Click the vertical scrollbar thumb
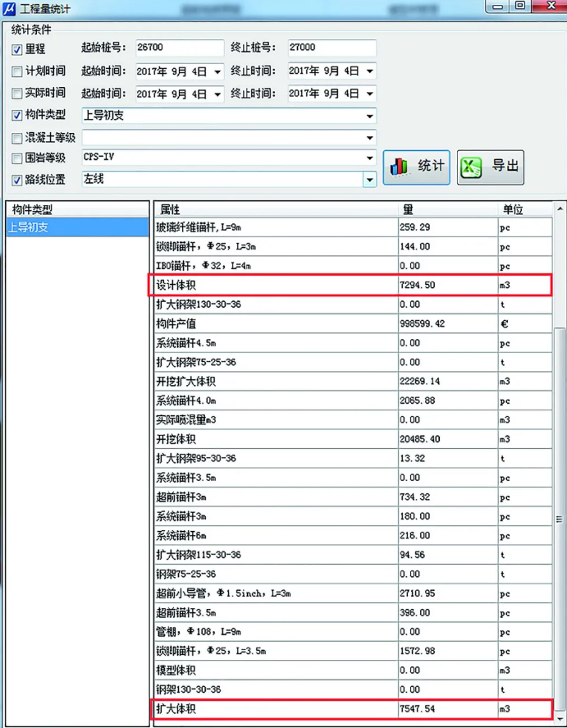This screenshot has height=728, width=567. pyautogui.click(x=560, y=519)
